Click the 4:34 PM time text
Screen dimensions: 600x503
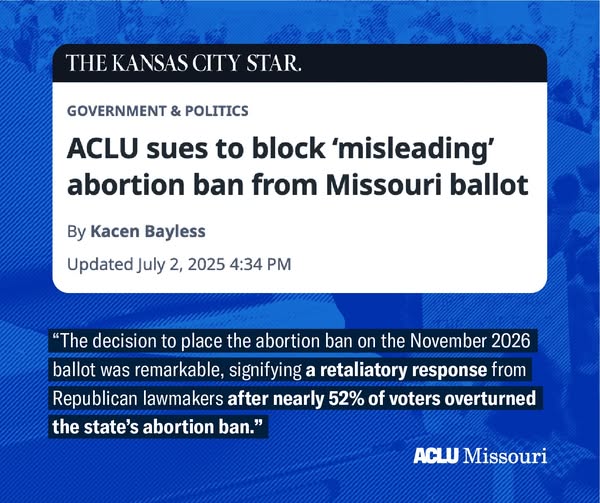pos(260,264)
